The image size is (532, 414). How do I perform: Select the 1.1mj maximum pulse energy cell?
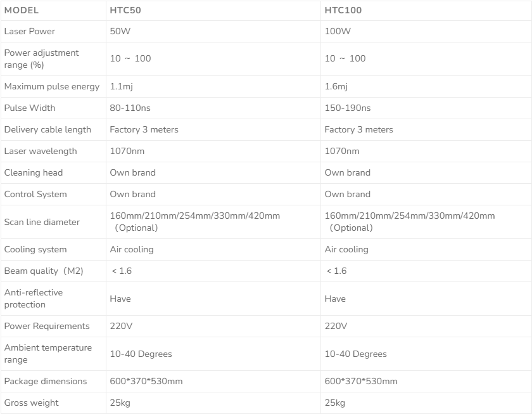pos(122,86)
